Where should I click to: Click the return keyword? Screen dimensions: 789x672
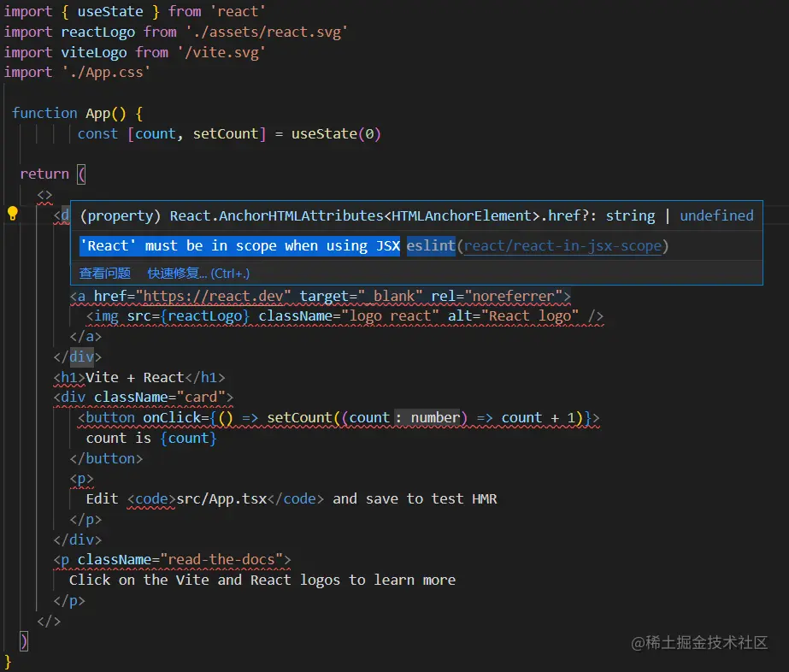[x=44, y=174]
